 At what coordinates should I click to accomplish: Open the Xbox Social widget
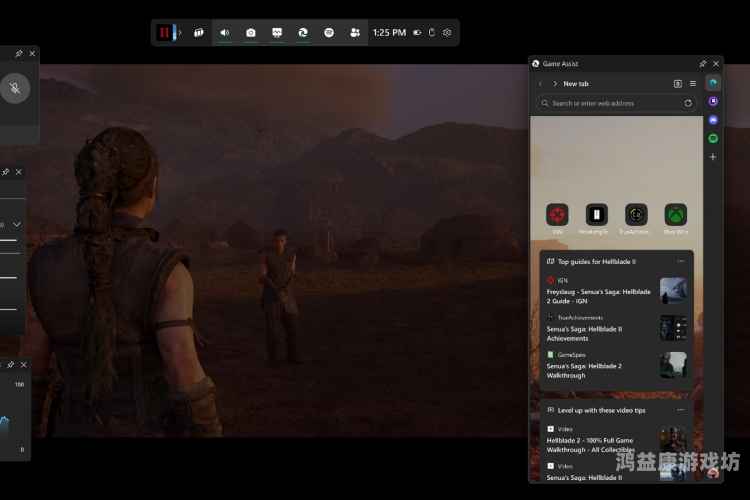tap(355, 33)
